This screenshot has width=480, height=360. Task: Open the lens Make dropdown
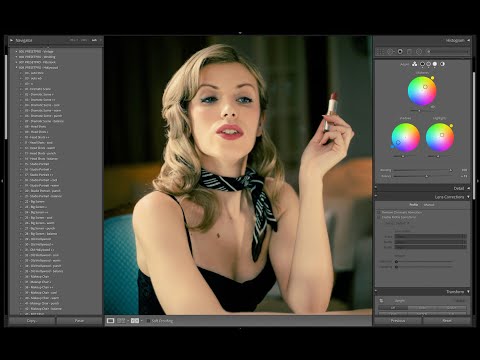click(x=430, y=236)
